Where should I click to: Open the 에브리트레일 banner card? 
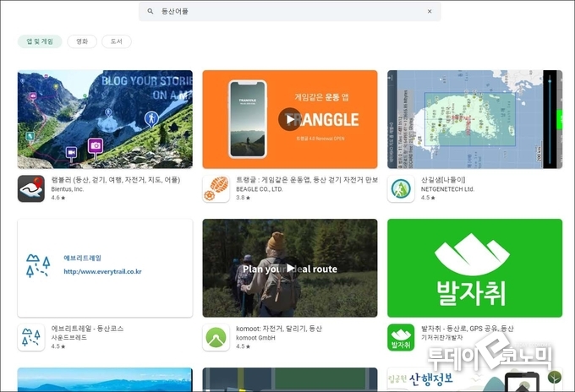[x=105, y=268]
